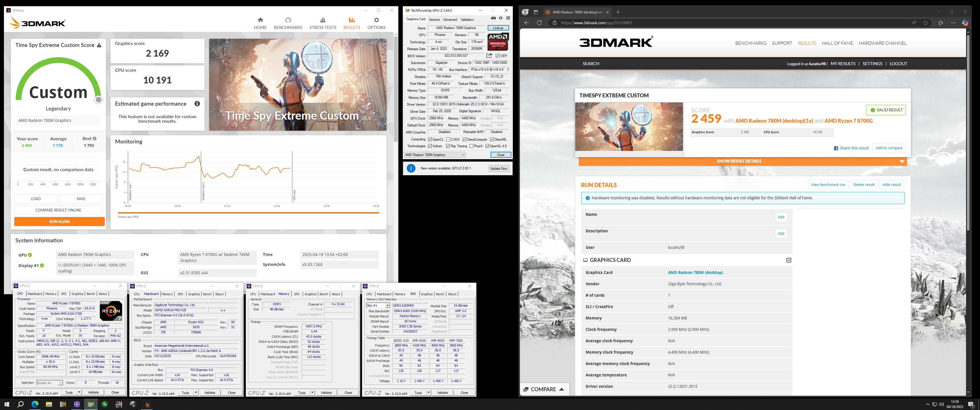Open Socket #1 selection dropdown in CPU-Z

pos(50,383)
